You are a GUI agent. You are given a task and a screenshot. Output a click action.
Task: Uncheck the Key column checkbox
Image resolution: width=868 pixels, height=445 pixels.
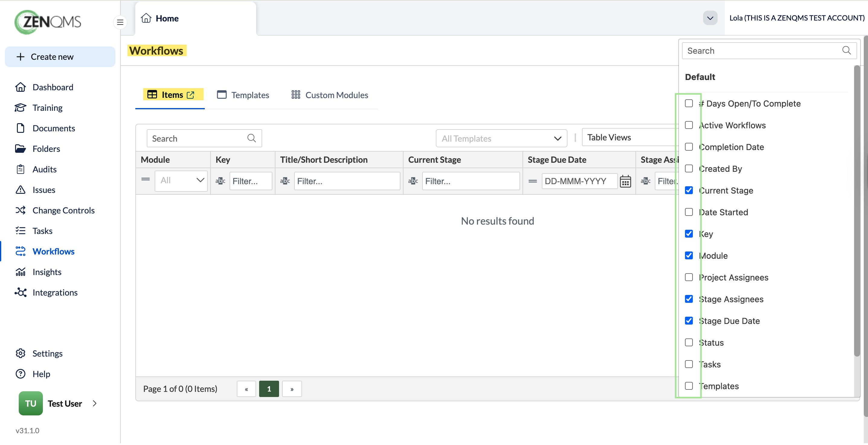pos(689,234)
